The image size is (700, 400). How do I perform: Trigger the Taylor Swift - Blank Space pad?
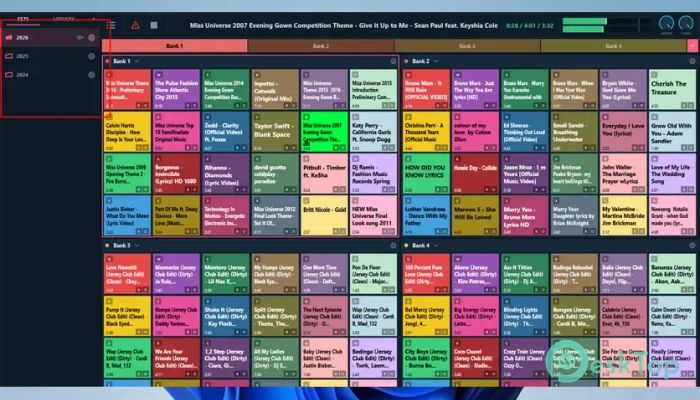coord(275,132)
